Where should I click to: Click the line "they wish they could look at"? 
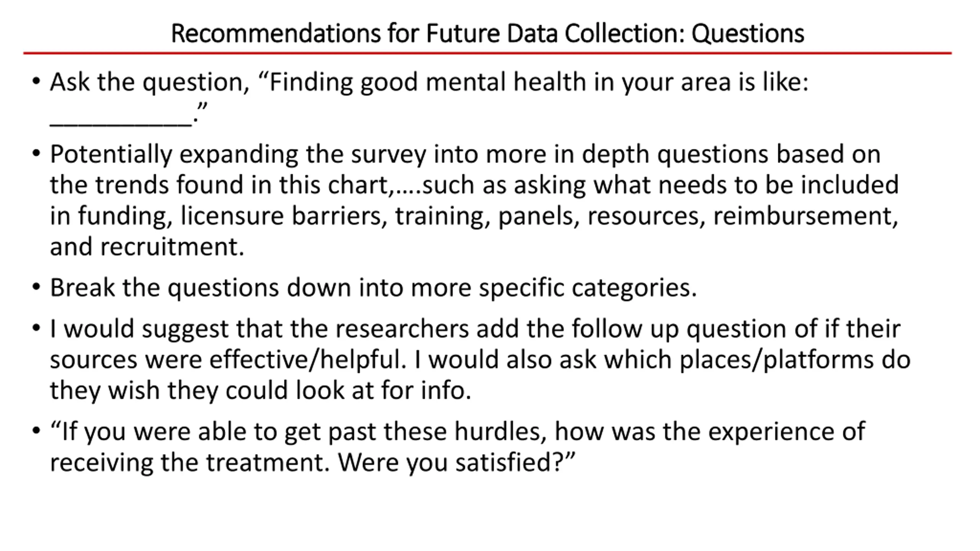click(x=260, y=390)
